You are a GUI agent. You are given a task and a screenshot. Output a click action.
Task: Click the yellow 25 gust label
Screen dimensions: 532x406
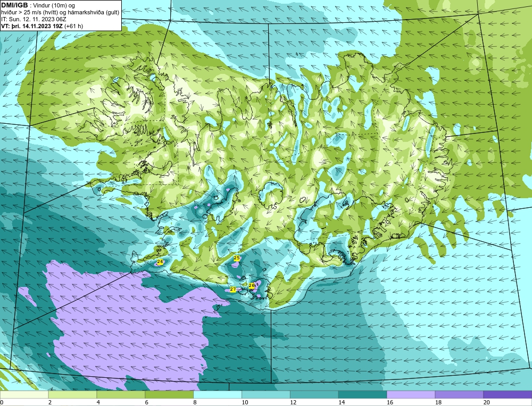pyautogui.click(x=237, y=258)
